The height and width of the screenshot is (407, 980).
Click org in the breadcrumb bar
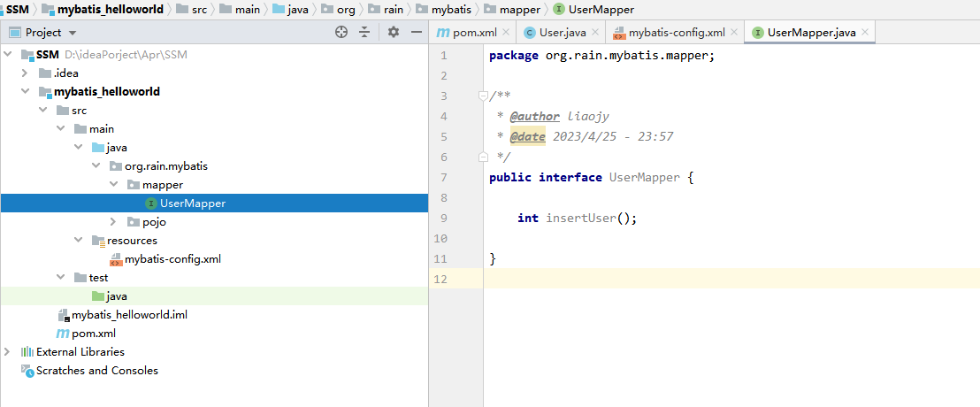pyautogui.click(x=346, y=10)
